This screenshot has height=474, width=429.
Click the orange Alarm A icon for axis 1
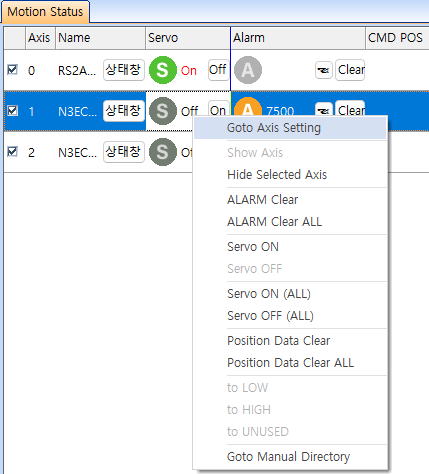[248, 106]
